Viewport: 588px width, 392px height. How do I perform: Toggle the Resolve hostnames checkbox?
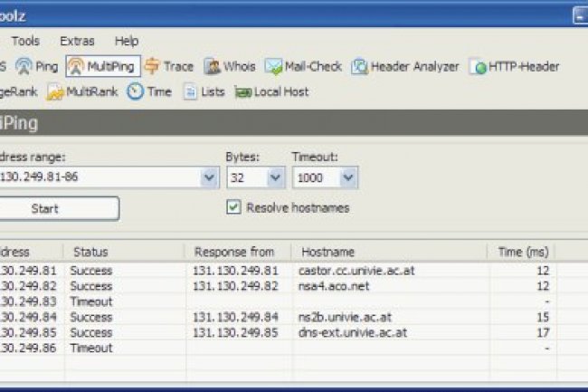coord(233,208)
